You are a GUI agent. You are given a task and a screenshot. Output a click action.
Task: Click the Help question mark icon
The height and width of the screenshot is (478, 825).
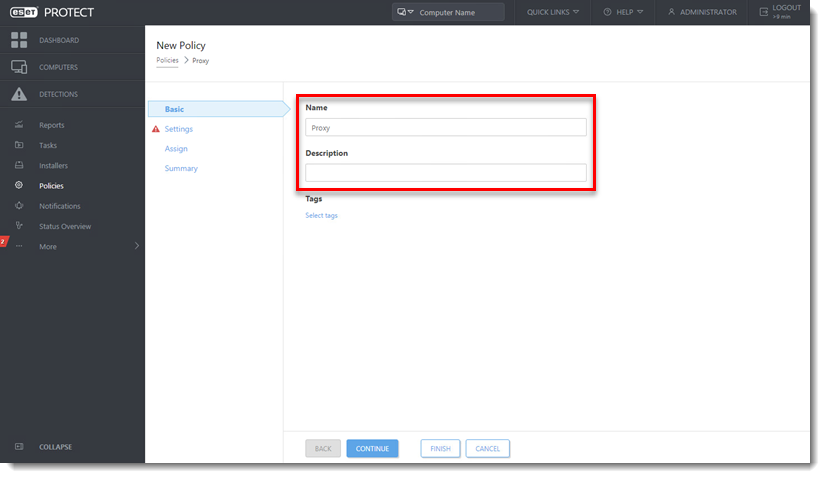[607, 12]
